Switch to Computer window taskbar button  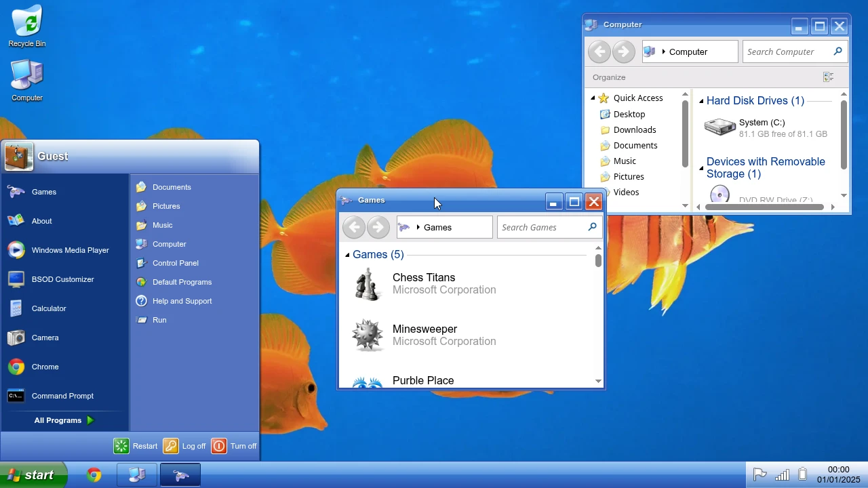(x=137, y=475)
